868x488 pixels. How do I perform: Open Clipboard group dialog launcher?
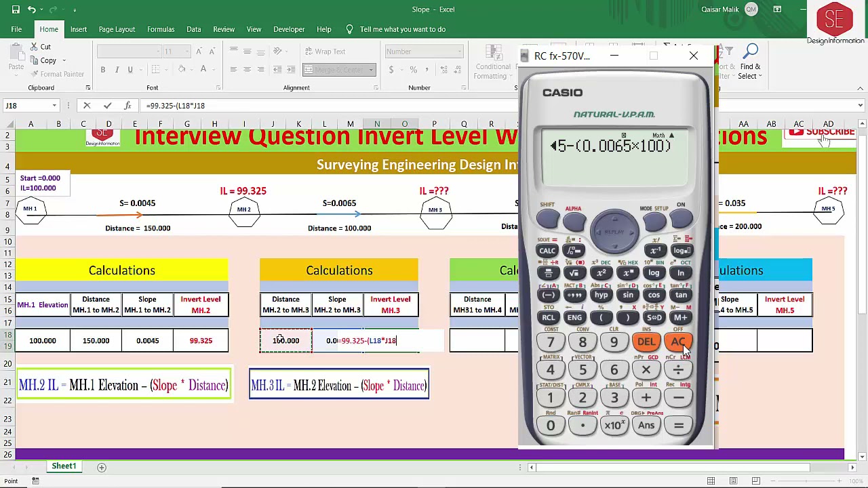point(87,88)
